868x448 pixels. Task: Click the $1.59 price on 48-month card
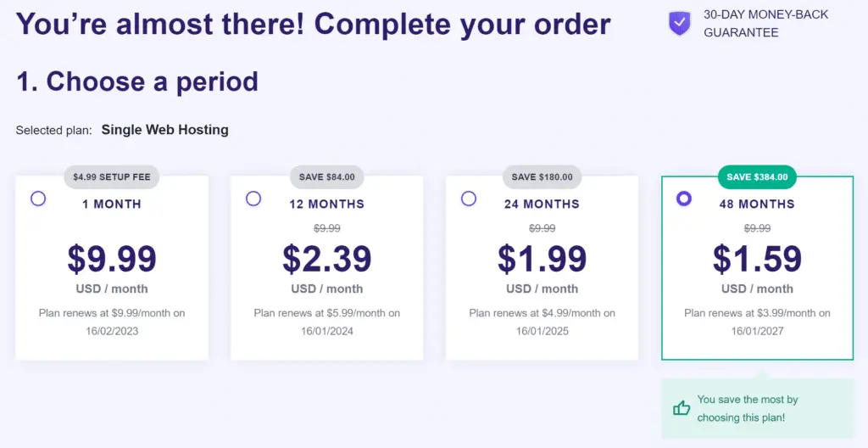[x=758, y=259]
